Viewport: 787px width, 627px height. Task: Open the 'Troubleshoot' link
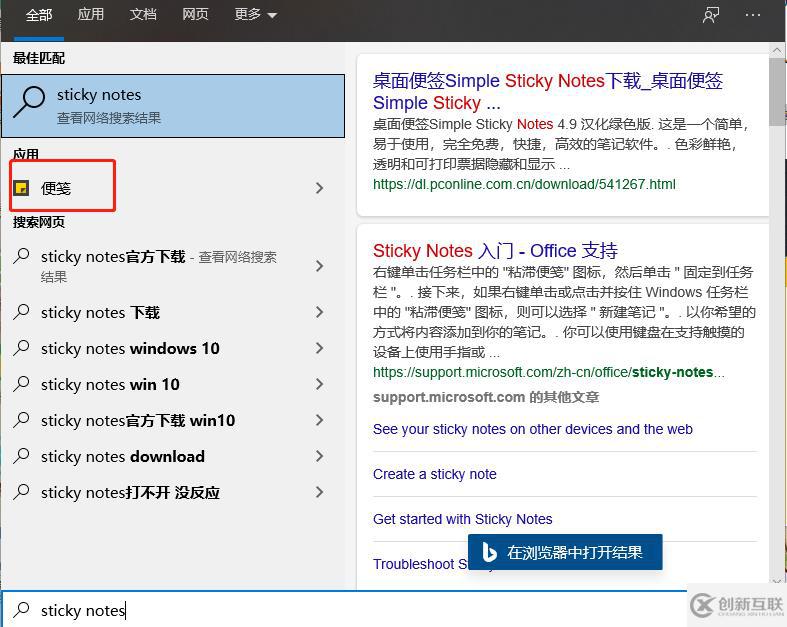[x=420, y=564]
